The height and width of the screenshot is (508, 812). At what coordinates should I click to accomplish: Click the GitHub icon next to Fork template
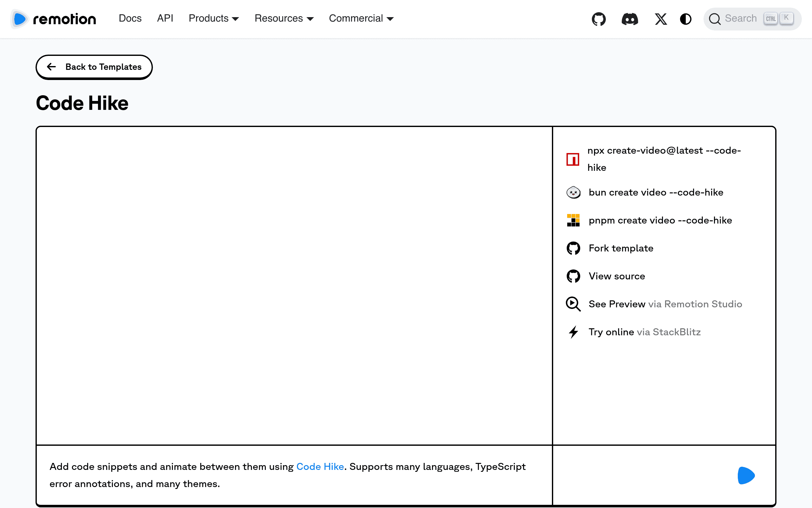(x=573, y=248)
